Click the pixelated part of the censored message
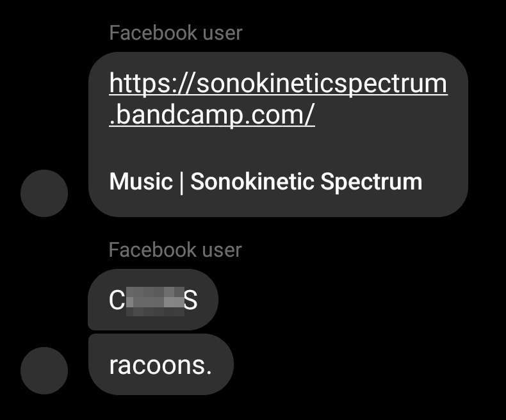The height and width of the screenshot is (420, 506). 155,300
